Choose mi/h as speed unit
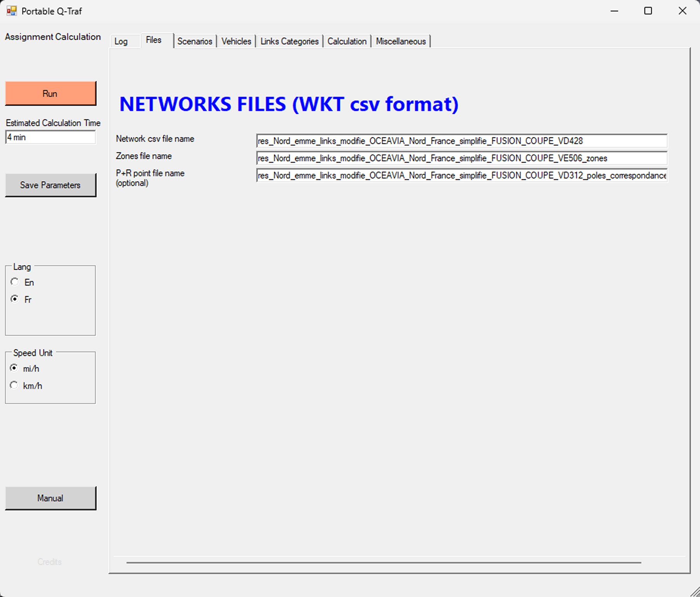This screenshot has height=597, width=700. 14,368
